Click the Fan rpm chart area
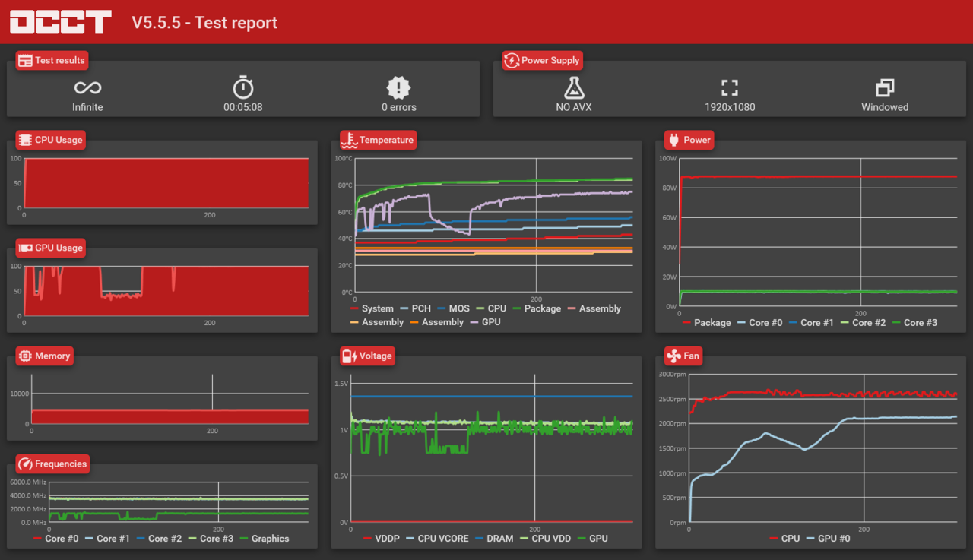 coord(822,448)
